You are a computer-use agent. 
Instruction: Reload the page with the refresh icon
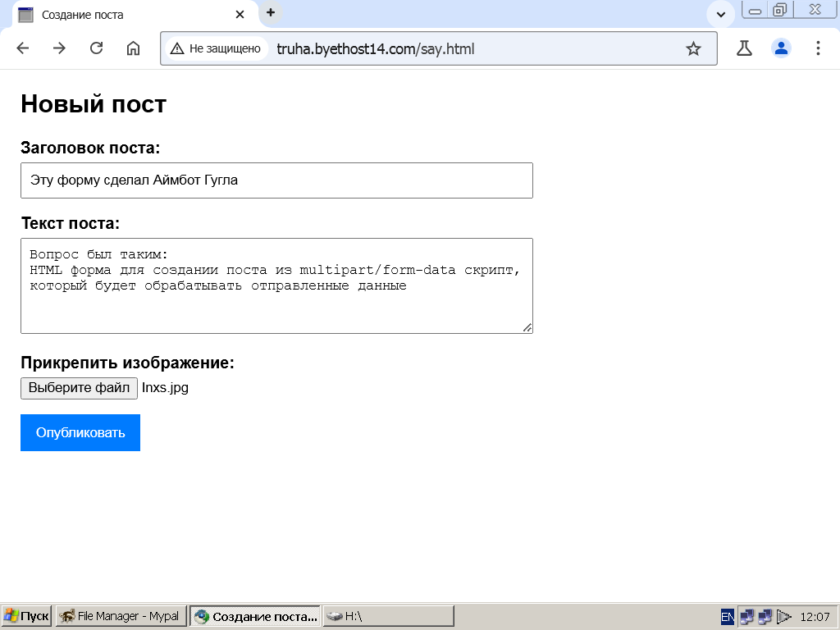(96, 48)
